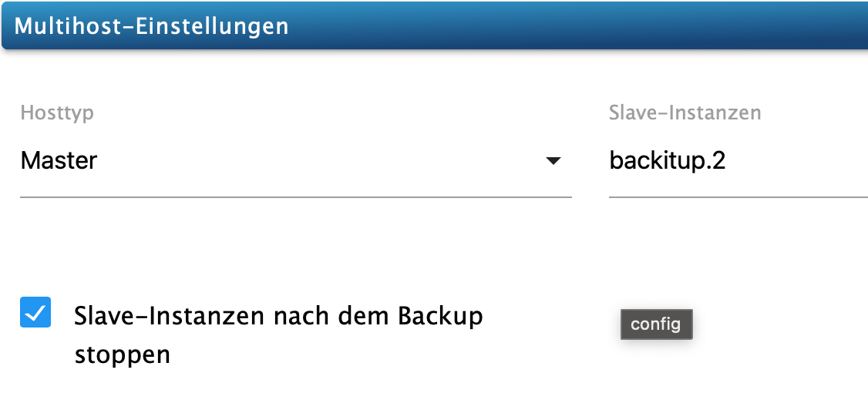Click the Master host type value
868x393 pixels.
(x=59, y=161)
